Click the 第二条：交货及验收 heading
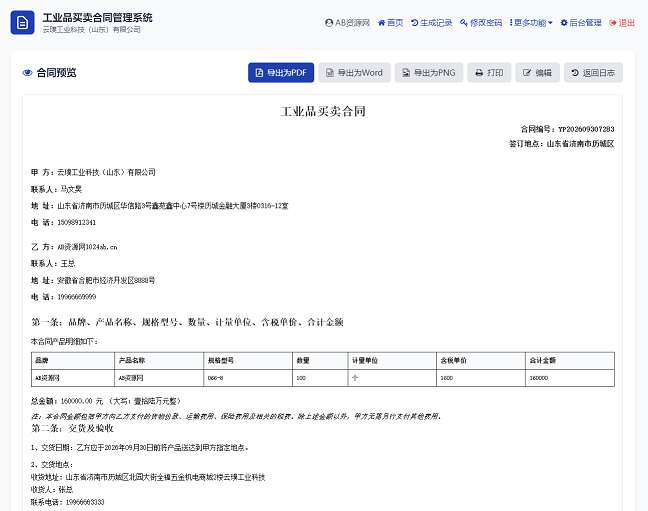This screenshot has width=648, height=511. click(72, 428)
